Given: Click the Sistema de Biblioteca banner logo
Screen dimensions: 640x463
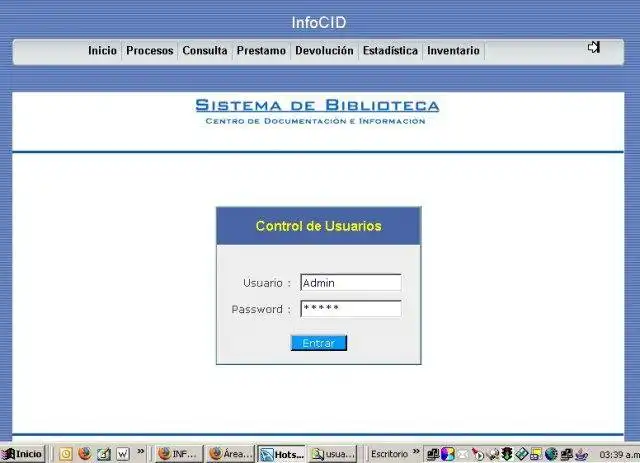Looking at the screenshot, I should pyautogui.click(x=317, y=111).
